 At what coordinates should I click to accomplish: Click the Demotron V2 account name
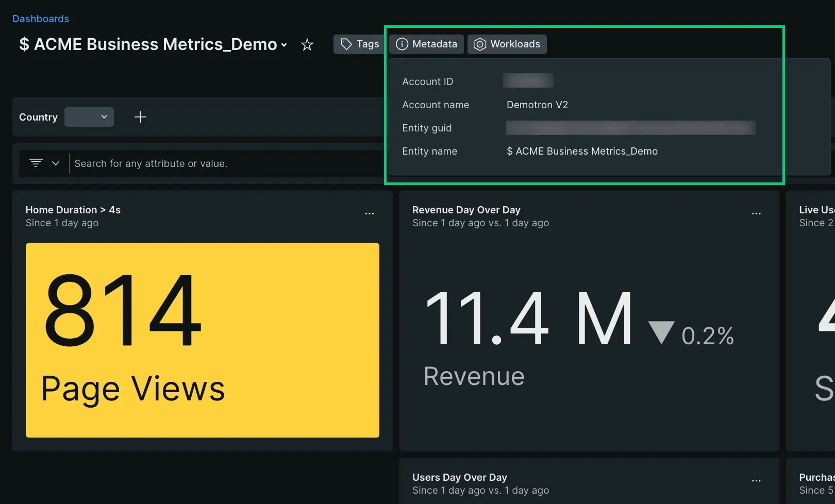(537, 105)
